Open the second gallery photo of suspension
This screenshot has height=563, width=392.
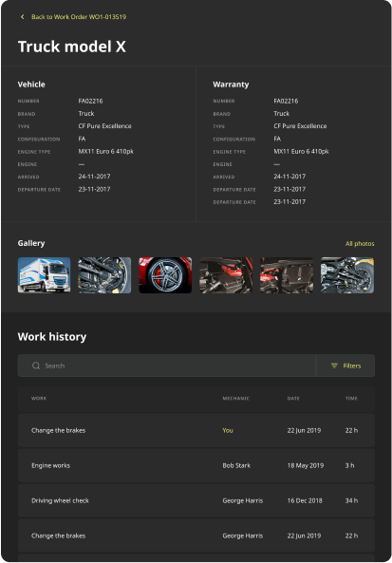(104, 275)
